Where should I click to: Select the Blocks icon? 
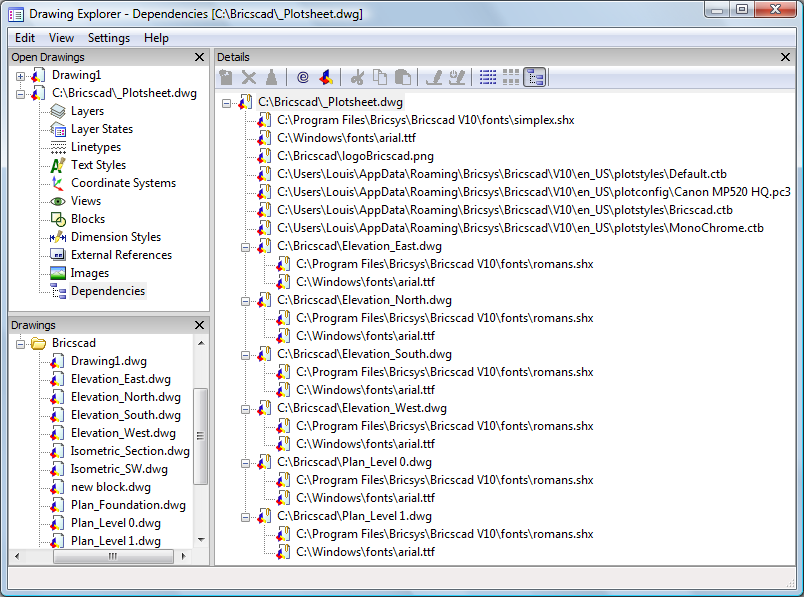58,219
